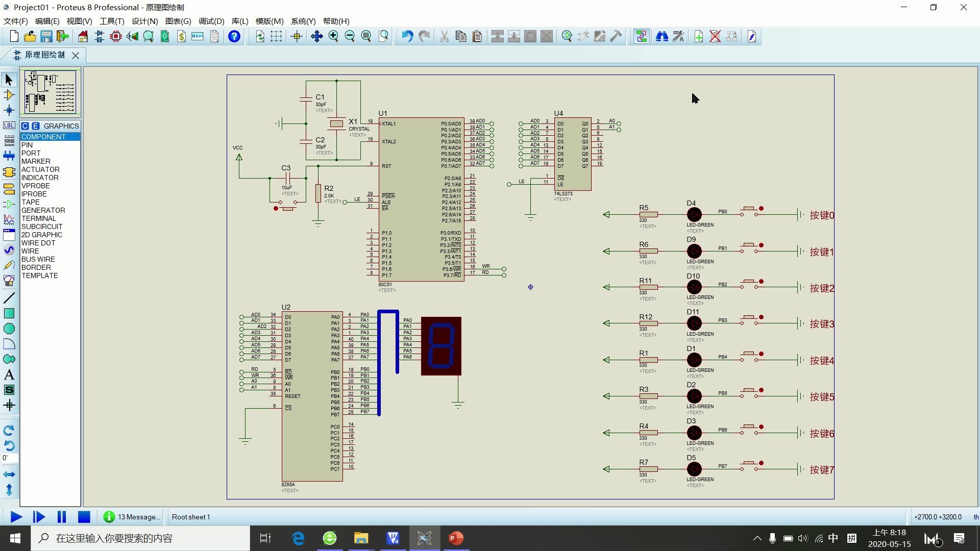Click the C button above style list
The width and height of the screenshot is (980, 551).
pos(25,126)
